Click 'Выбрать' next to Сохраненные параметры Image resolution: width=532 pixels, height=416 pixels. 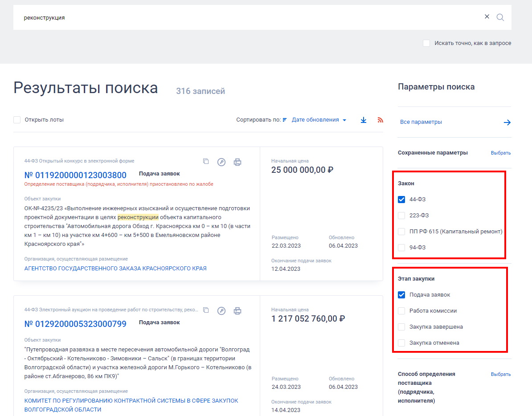click(x=501, y=153)
